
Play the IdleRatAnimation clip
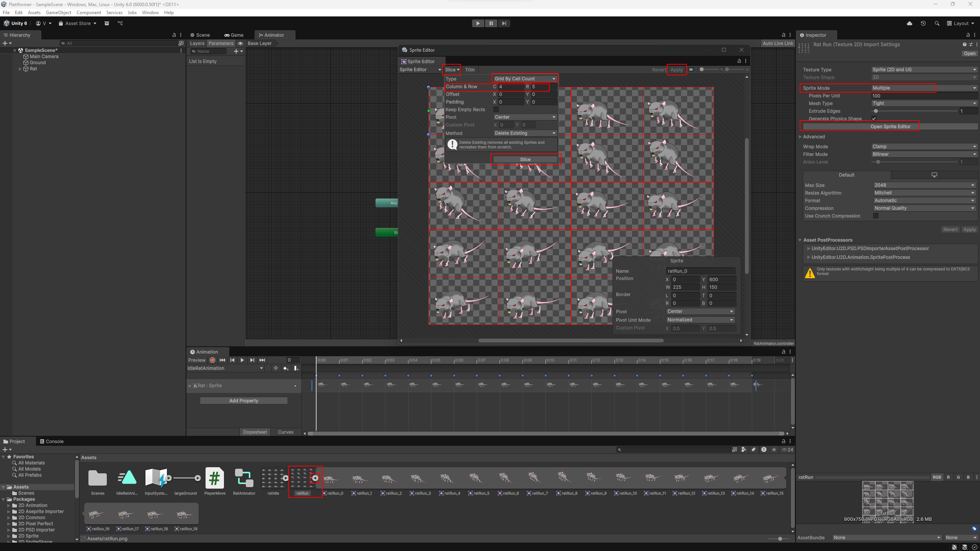tap(242, 360)
